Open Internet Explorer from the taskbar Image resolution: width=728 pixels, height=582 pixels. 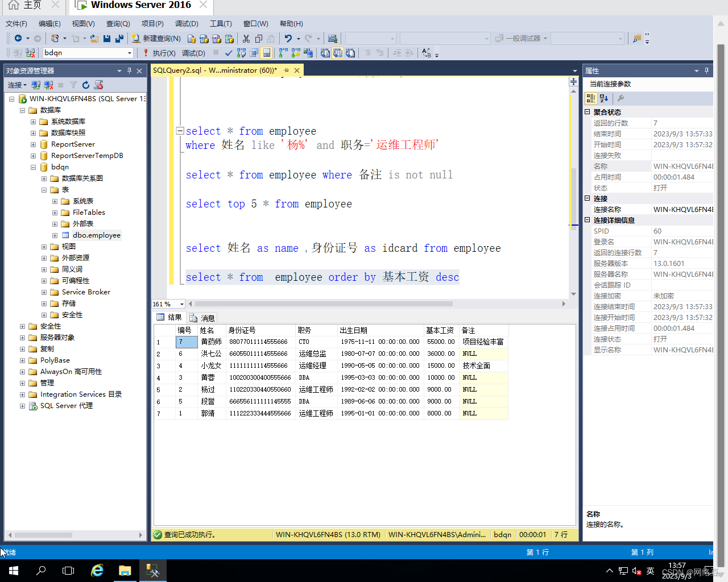tap(97, 571)
